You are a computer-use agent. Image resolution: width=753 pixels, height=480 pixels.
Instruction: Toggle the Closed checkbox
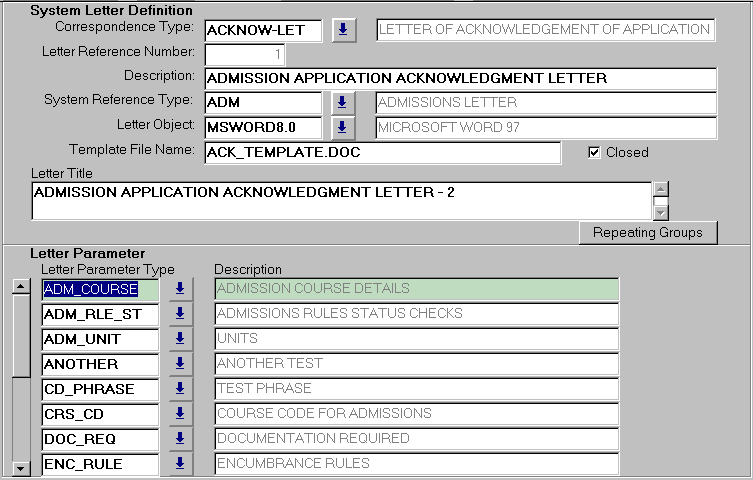[x=595, y=152]
